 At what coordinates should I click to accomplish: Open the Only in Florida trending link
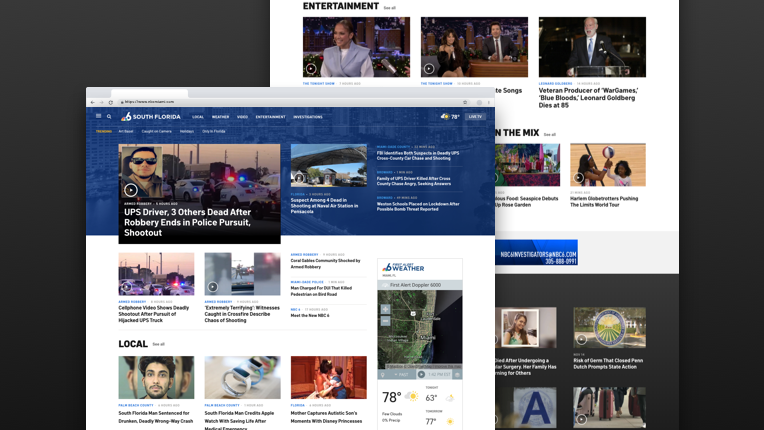[213, 131]
